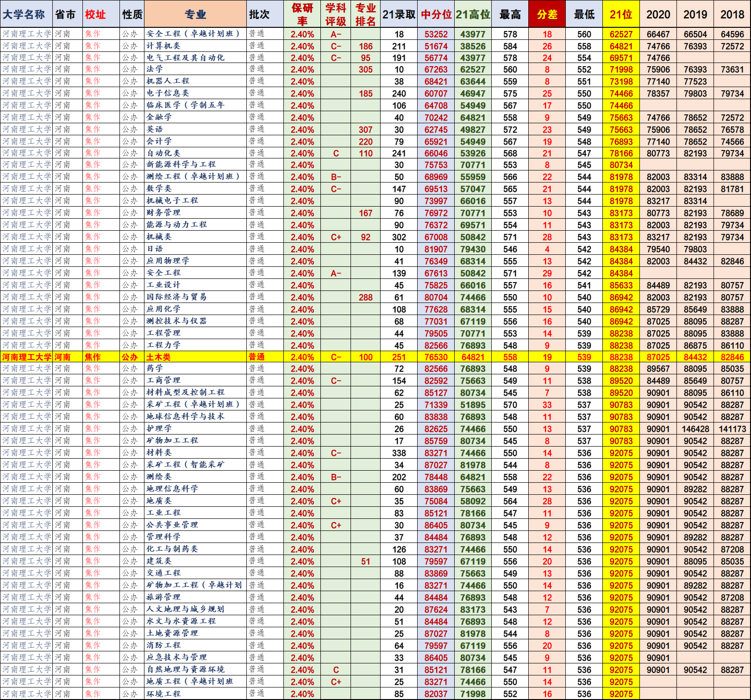
Task: Click the 中分位 column header
Action: (436, 14)
